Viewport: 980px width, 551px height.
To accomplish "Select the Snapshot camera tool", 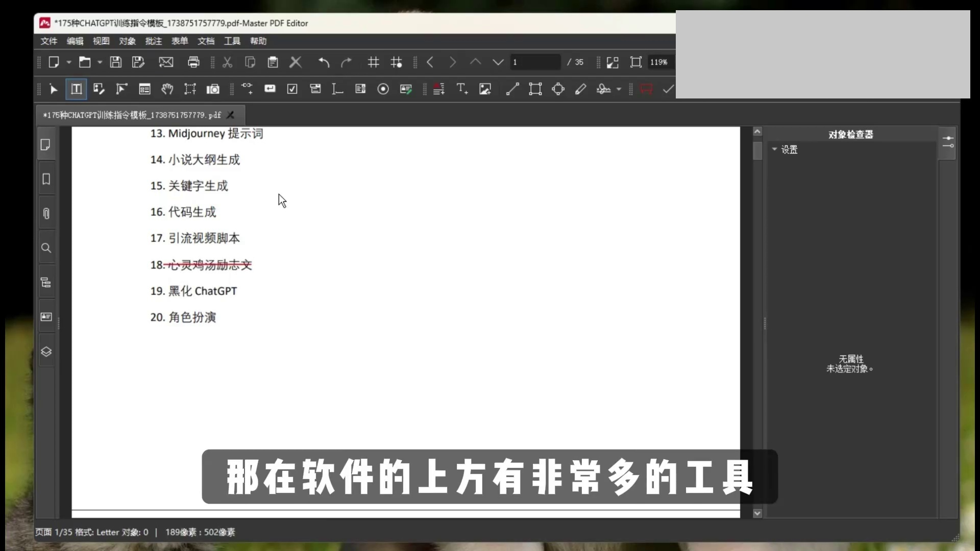I will click(213, 89).
